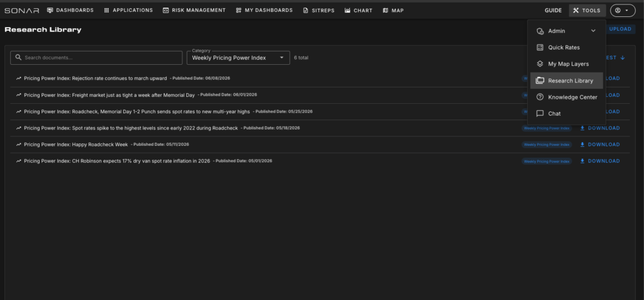Click the Chart icon in navbar
Screen dimensions: 644x300
pos(347,10)
